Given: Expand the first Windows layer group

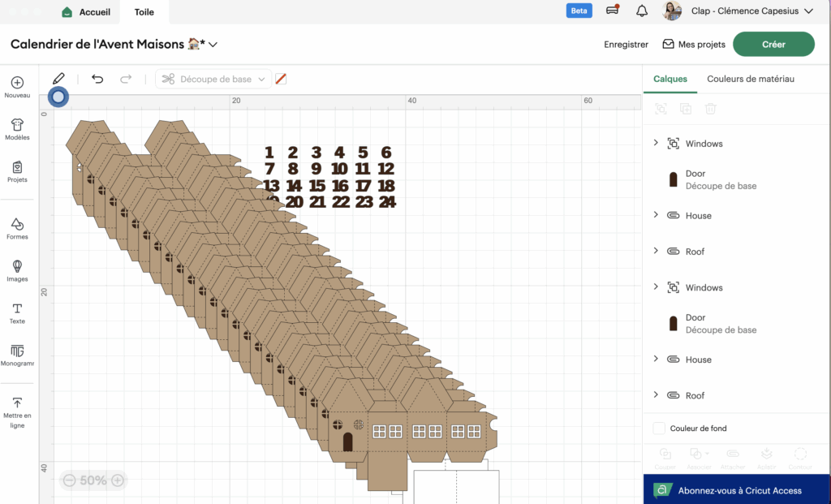Looking at the screenshot, I should point(656,144).
